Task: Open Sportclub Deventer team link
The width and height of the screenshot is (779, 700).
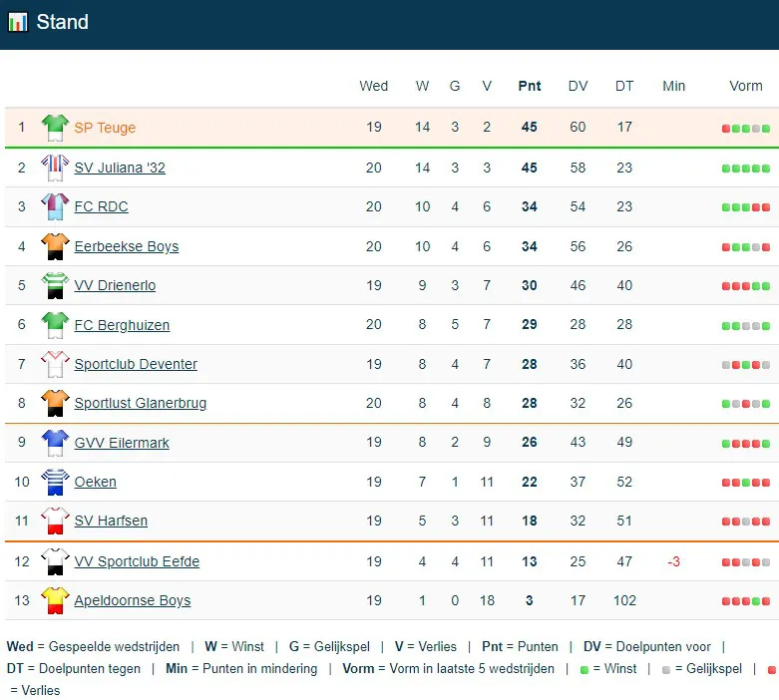Action: pyautogui.click(x=136, y=364)
